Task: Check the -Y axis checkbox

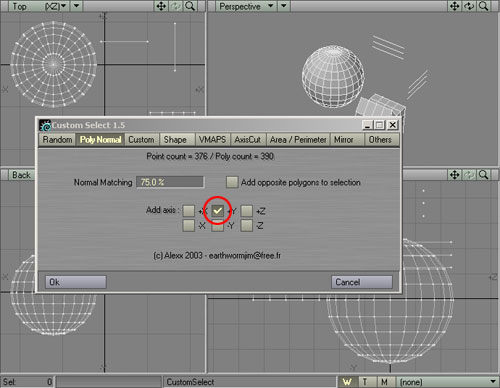Action: coord(218,226)
